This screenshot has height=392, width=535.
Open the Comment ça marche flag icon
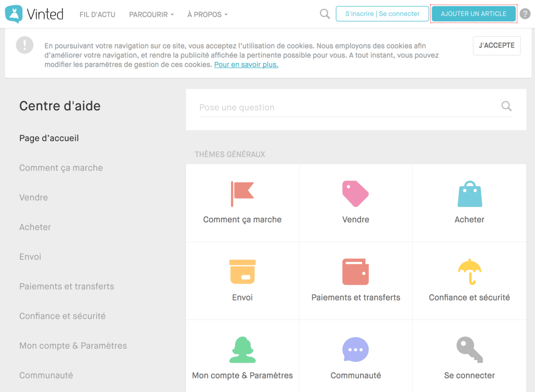pyautogui.click(x=242, y=194)
